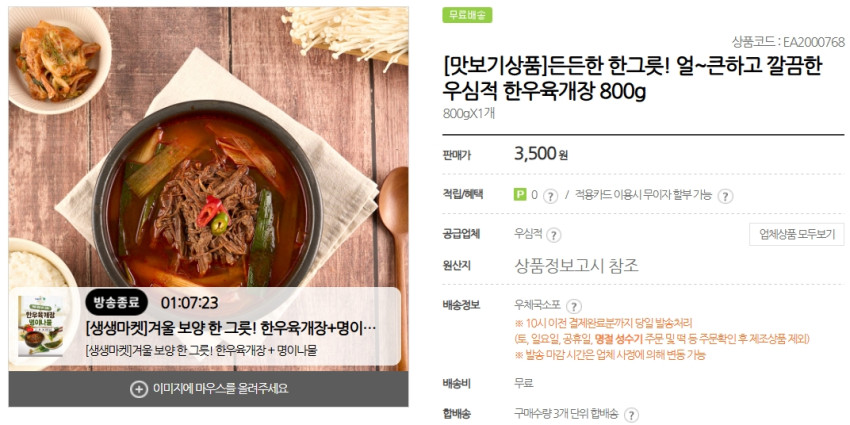
Task: Open the 겨울 보양 한 그릇 broadcast title
Action: coord(230,329)
